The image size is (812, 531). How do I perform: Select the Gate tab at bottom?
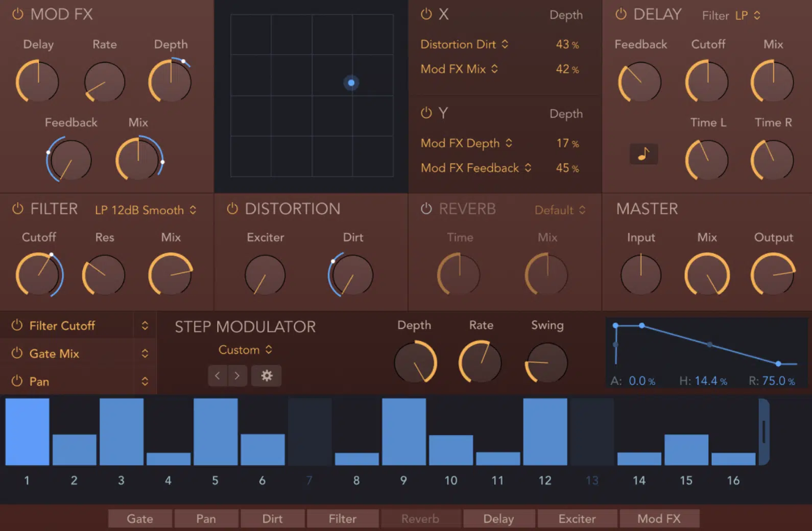point(140,519)
